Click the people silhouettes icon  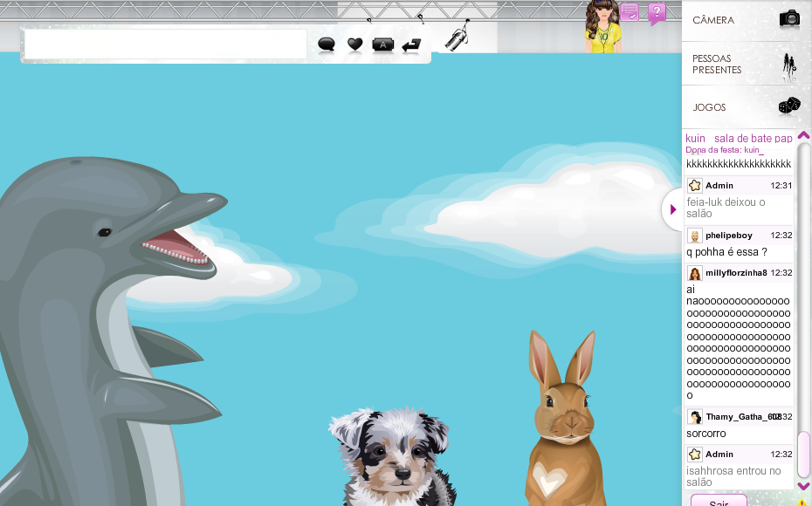(x=789, y=66)
